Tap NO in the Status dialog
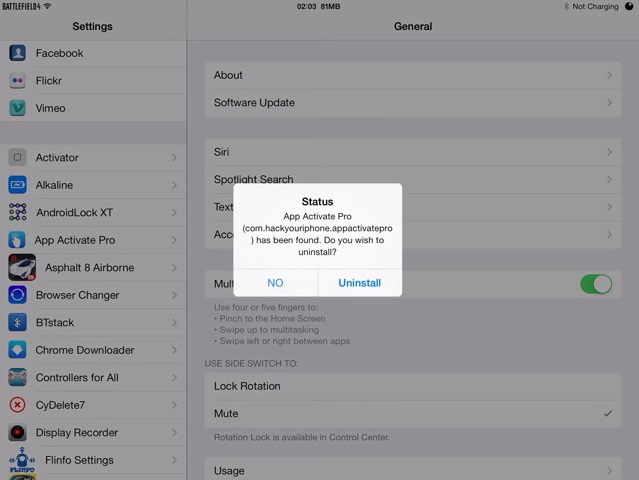The width and height of the screenshot is (639, 480). click(x=275, y=283)
